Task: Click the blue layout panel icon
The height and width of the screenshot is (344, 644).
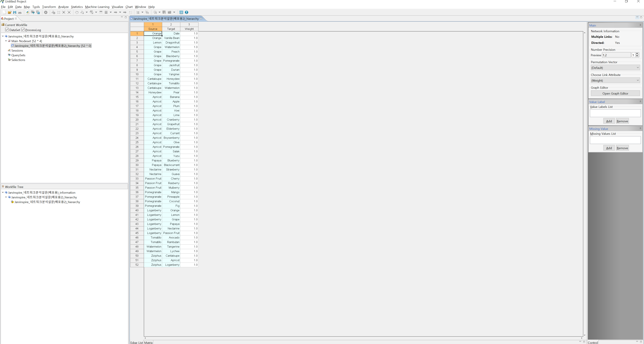Action: (181, 12)
